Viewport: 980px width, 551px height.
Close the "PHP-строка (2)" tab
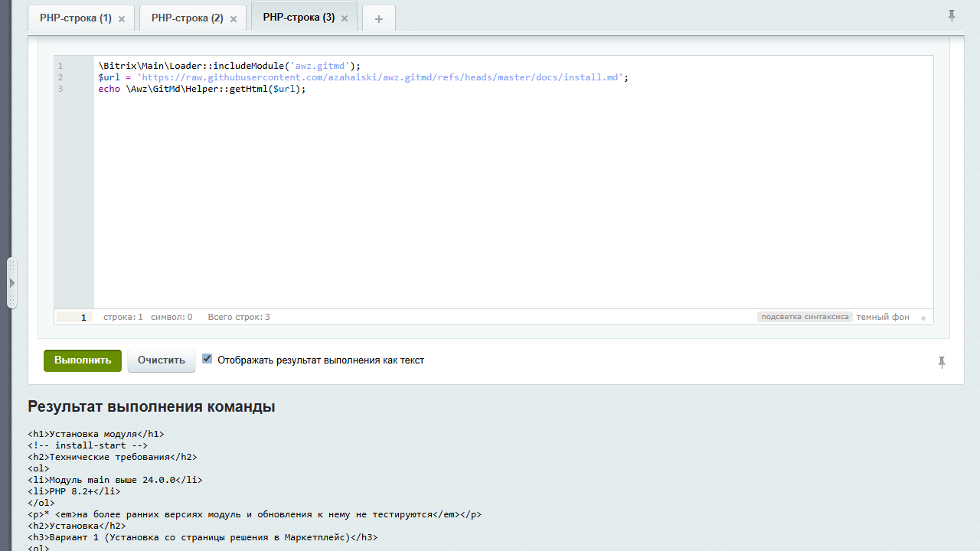[x=233, y=18]
